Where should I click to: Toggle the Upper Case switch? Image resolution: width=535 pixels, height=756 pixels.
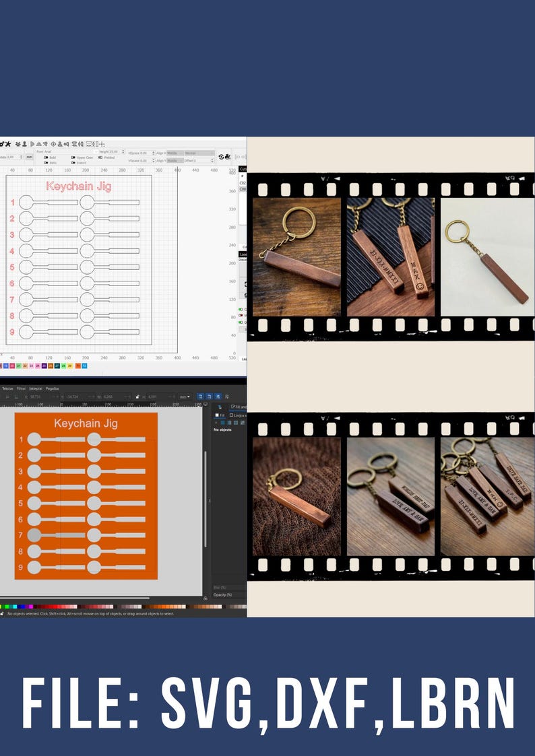[73, 158]
